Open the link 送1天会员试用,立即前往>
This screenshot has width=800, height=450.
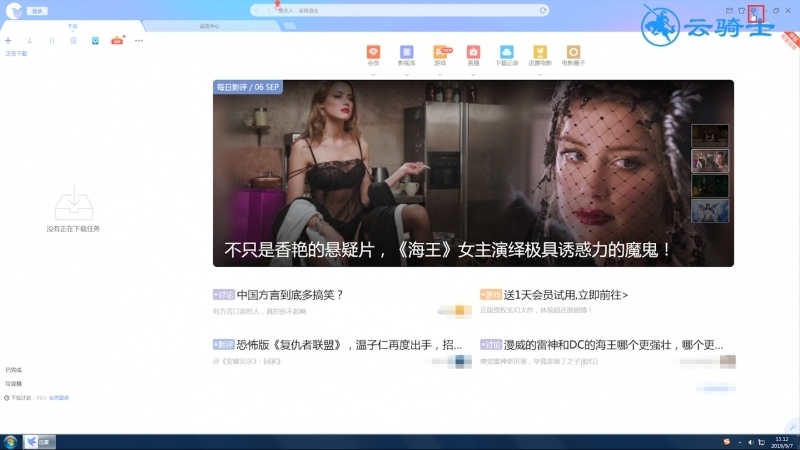click(566, 295)
